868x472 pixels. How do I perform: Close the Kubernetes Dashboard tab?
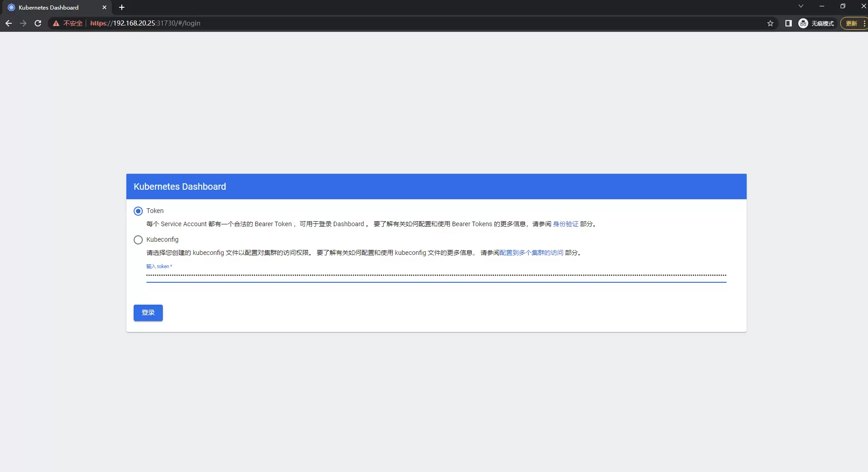click(x=104, y=7)
